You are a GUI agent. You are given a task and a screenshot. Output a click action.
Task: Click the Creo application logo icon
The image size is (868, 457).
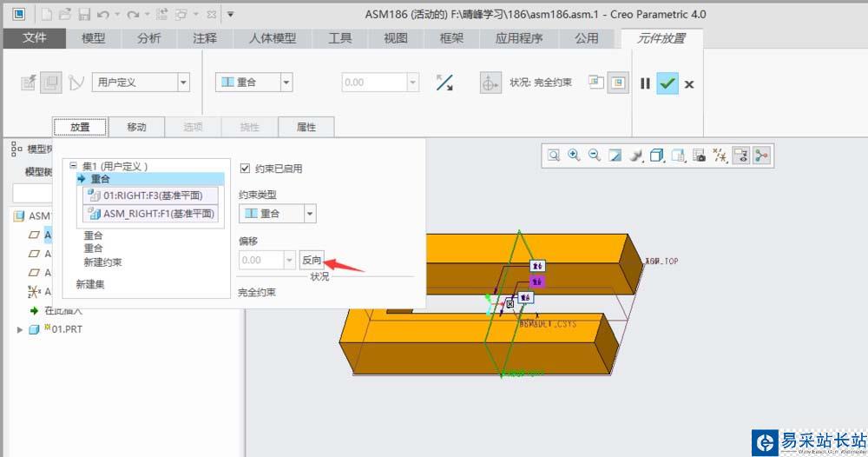click(19, 15)
